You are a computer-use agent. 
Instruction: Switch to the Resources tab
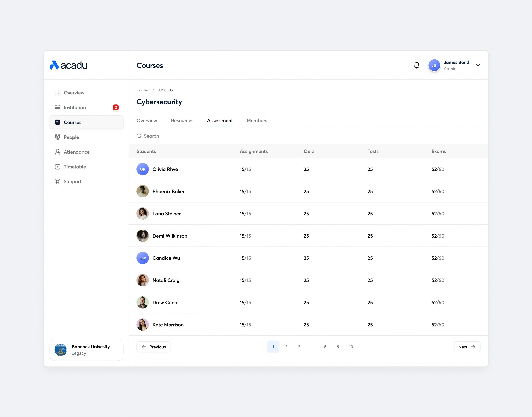pyautogui.click(x=182, y=121)
